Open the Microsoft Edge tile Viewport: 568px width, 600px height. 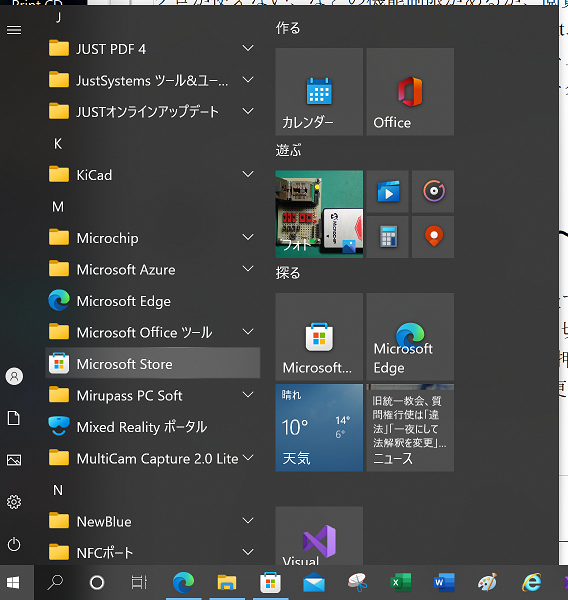(x=410, y=337)
